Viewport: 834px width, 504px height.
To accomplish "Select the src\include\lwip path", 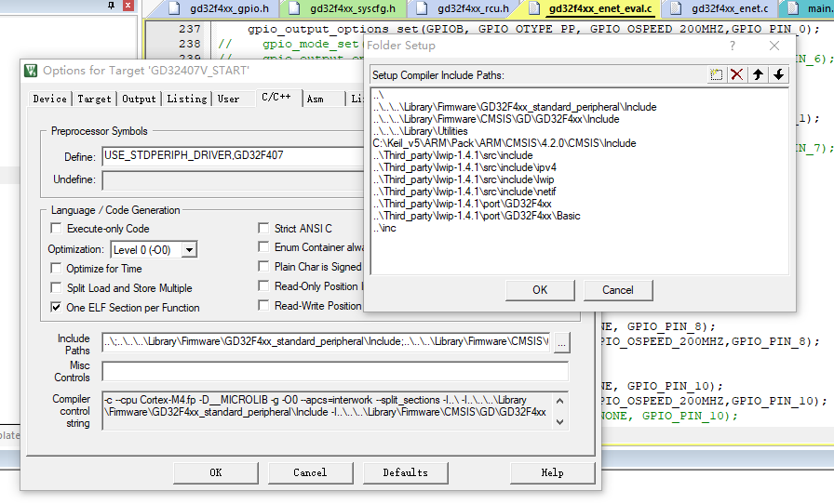I will click(x=464, y=179).
